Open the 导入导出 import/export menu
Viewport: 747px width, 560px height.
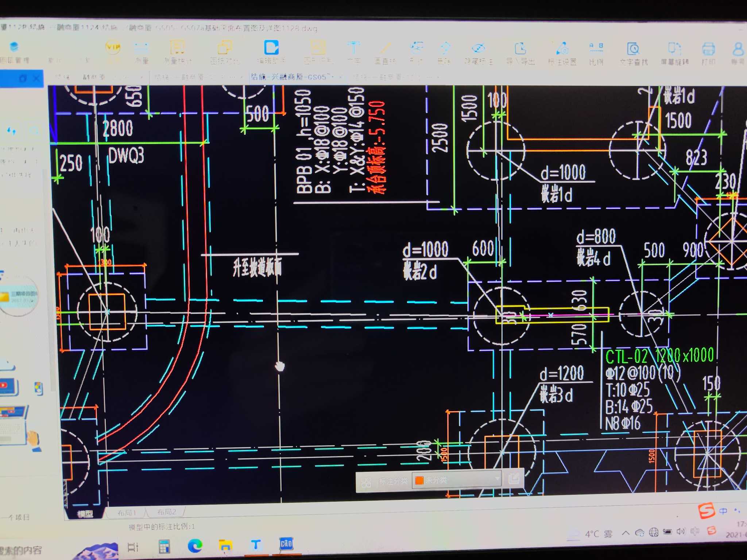[x=520, y=48]
